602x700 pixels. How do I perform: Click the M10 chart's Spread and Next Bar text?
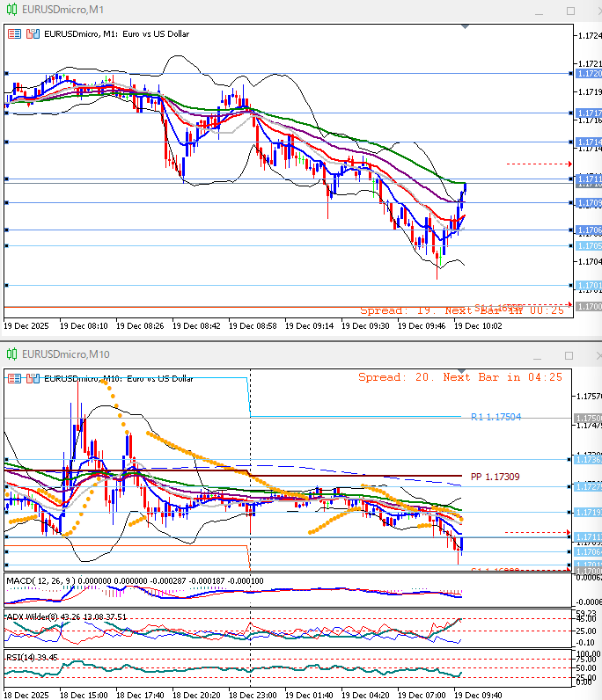click(x=459, y=377)
